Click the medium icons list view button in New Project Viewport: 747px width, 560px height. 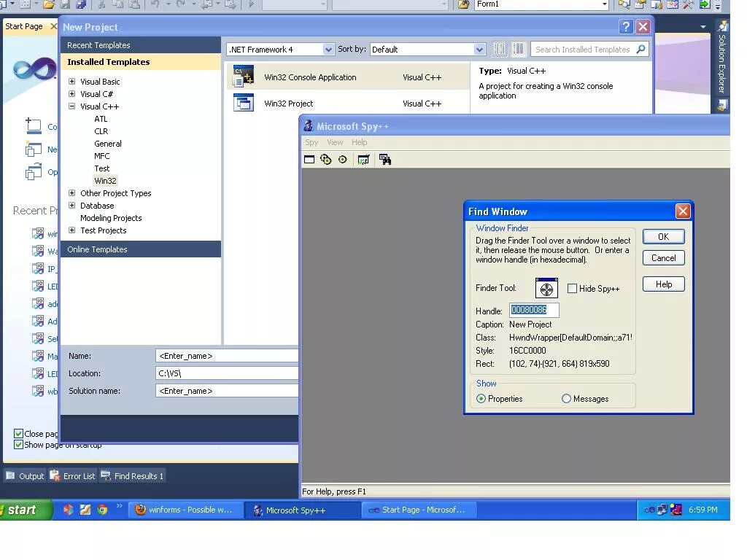(519, 49)
